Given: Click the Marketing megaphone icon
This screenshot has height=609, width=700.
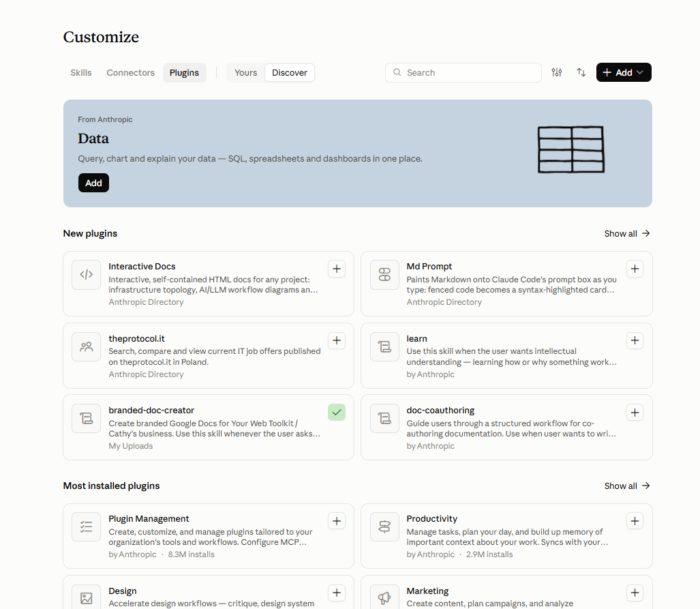Looking at the screenshot, I should click(x=384, y=598).
